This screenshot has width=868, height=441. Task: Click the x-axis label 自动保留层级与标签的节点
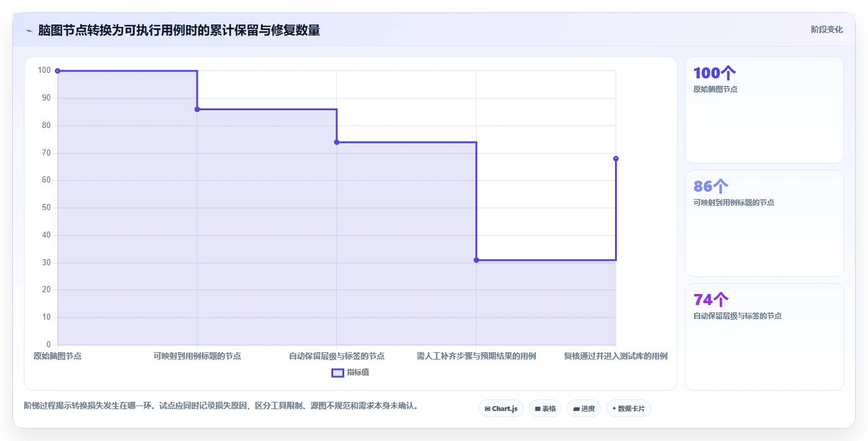pyautogui.click(x=337, y=356)
